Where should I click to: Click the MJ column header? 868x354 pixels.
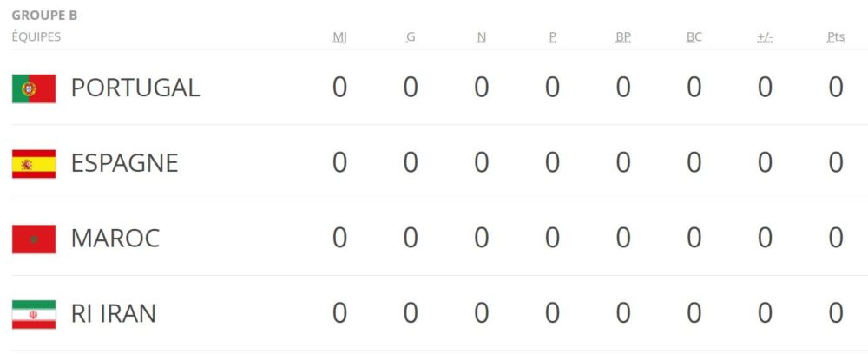[x=340, y=37]
